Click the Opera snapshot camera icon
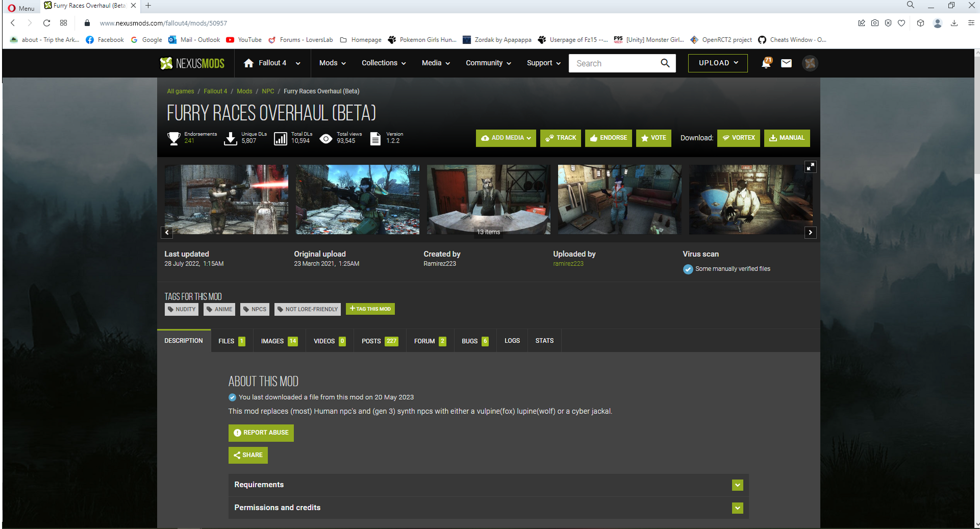 click(875, 23)
